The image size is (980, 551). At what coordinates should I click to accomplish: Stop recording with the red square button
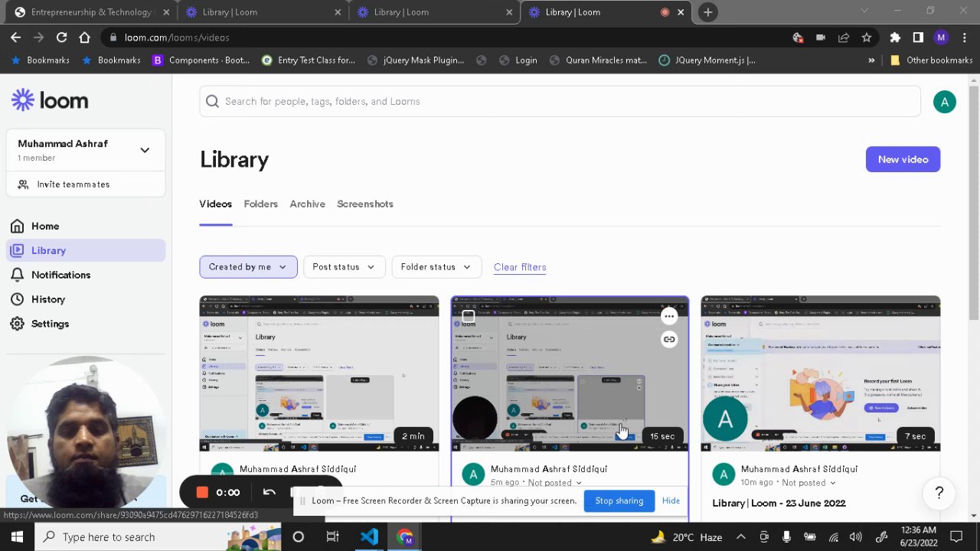click(202, 492)
